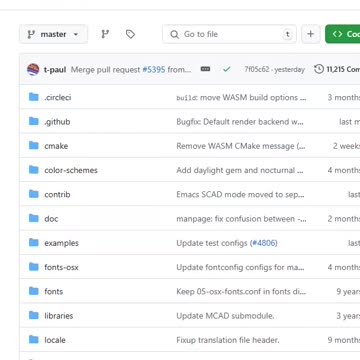
Task: Click the plus add file button
Action: tap(310, 34)
